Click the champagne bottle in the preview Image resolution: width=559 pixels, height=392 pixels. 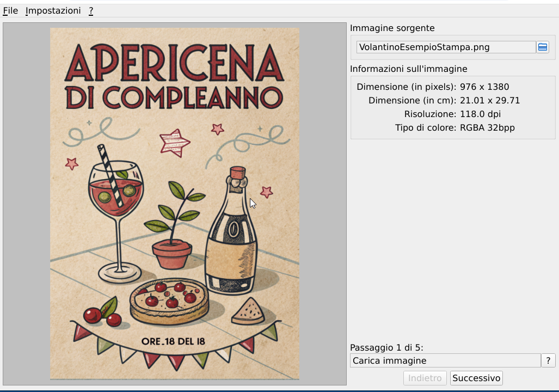[232, 234]
